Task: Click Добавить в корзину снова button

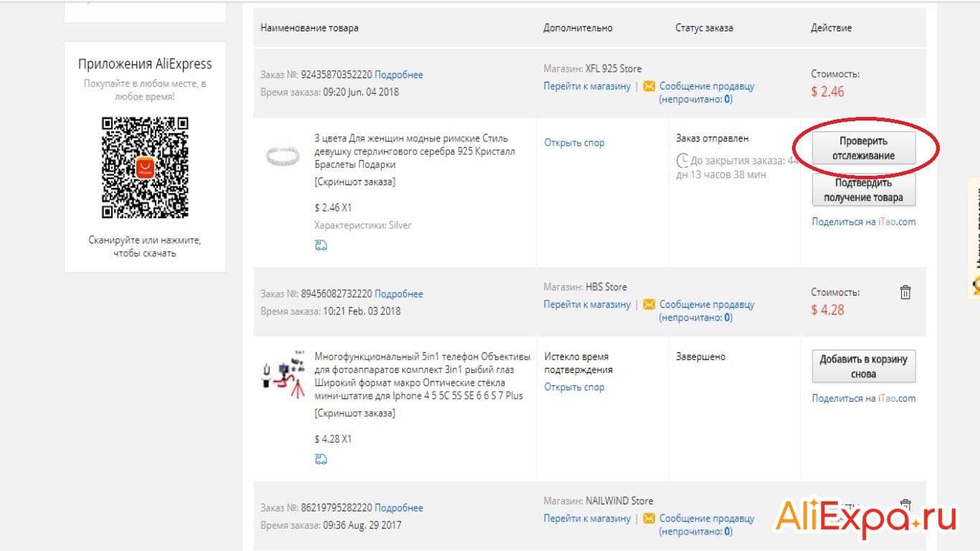Action: click(864, 367)
